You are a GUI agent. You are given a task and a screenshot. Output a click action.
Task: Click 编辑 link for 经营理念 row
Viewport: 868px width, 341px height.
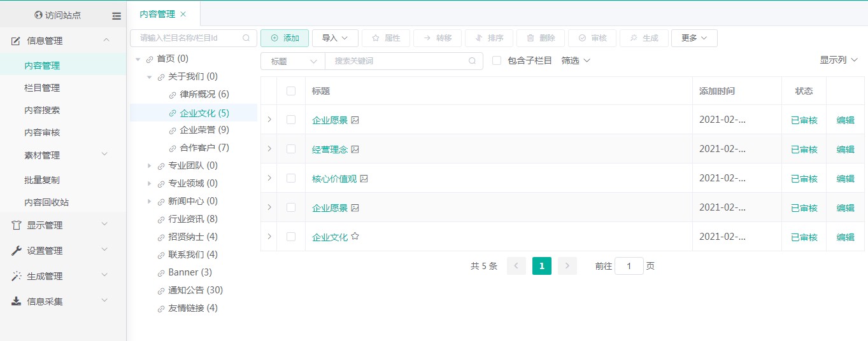point(845,150)
